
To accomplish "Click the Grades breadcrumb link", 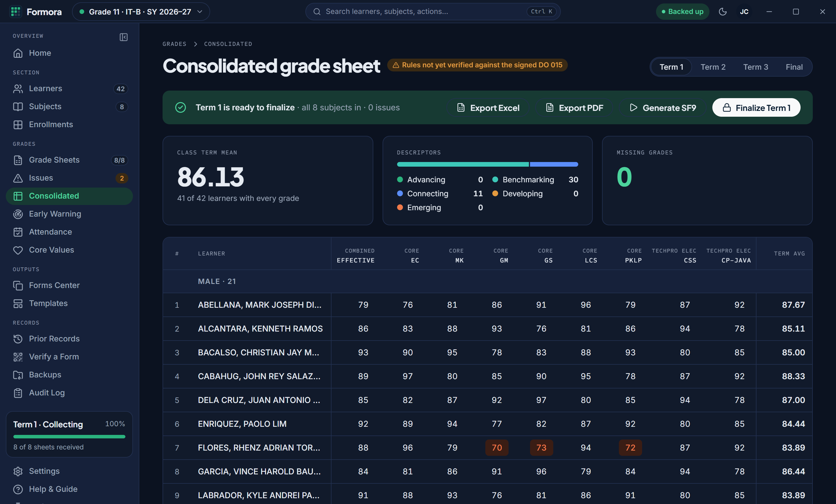I will [x=174, y=44].
